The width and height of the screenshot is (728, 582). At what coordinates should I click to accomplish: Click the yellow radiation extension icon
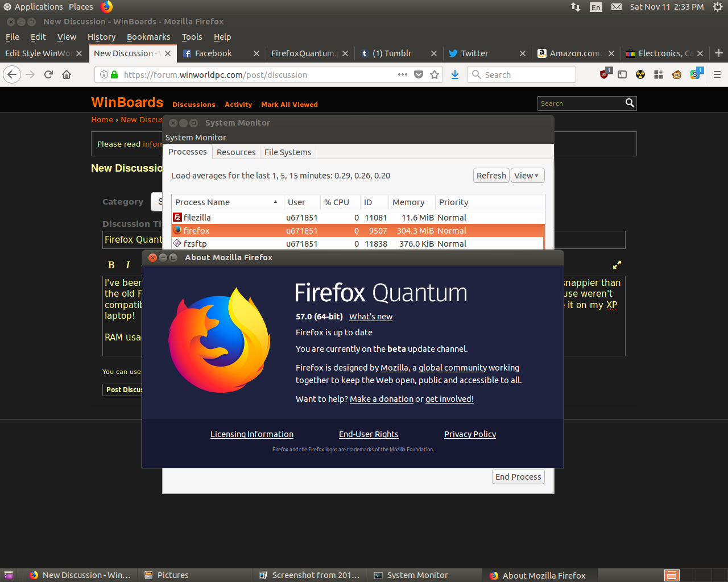coord(640,74)
